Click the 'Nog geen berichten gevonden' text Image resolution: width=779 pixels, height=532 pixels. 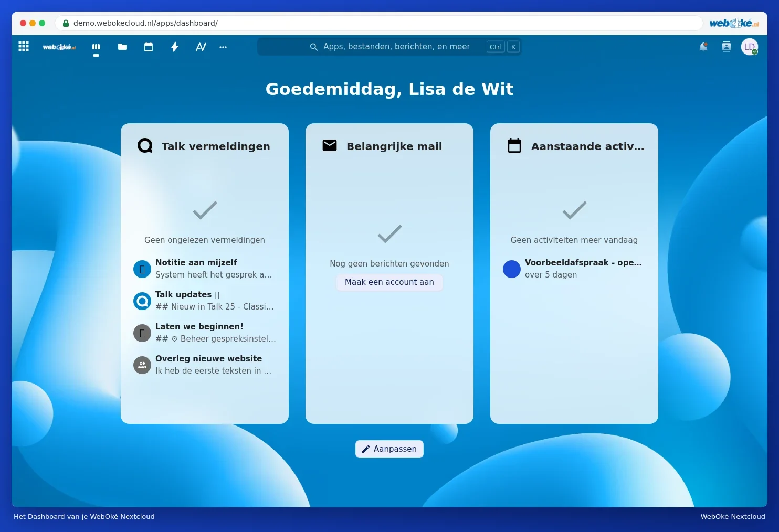click(389, 264)
